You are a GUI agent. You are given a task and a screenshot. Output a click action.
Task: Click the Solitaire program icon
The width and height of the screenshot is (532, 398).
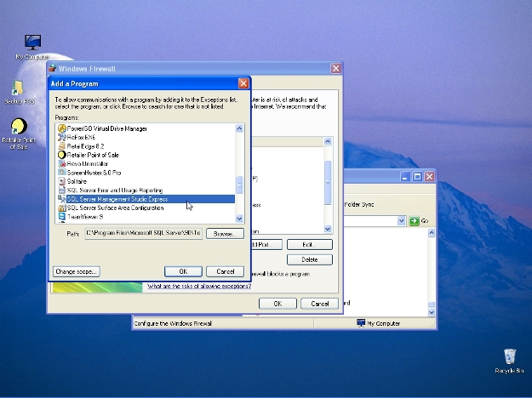62,181
